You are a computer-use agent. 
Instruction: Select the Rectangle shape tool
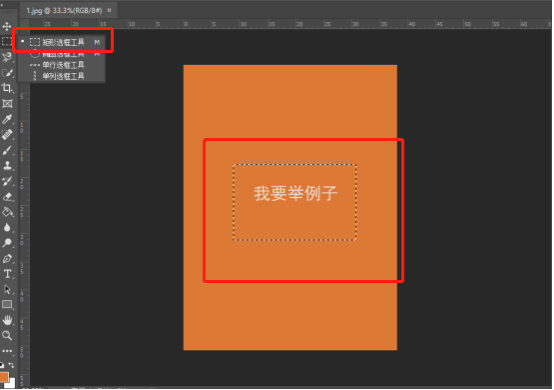point(7,305)
